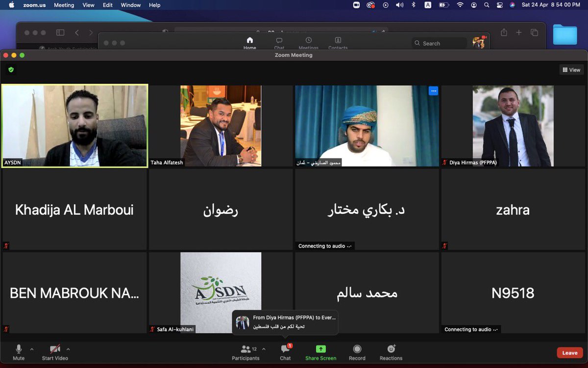Image resolution: width=588 pixels, height=368 pixels.
Task: Select Taha Alfatesh's video tile
Action: (x=220, y=126)
